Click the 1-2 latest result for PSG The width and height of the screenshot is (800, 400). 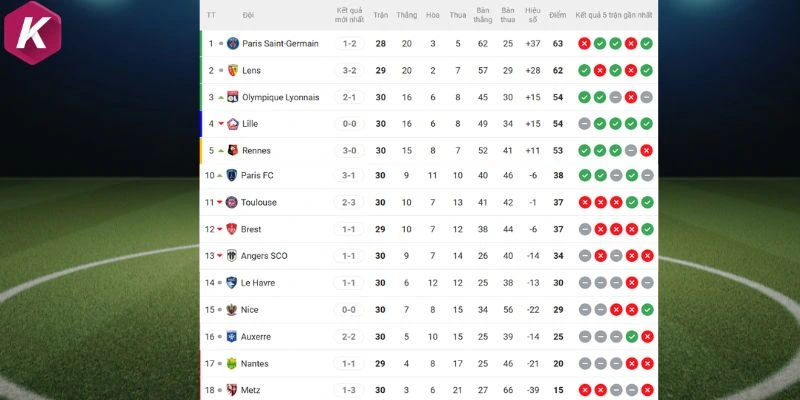point(349,44)
